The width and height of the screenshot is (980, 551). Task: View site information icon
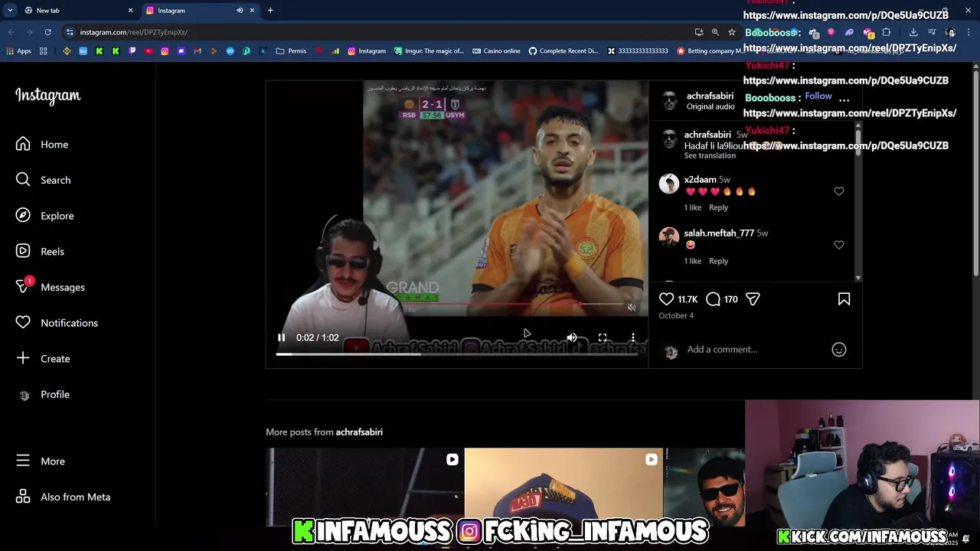70,32
